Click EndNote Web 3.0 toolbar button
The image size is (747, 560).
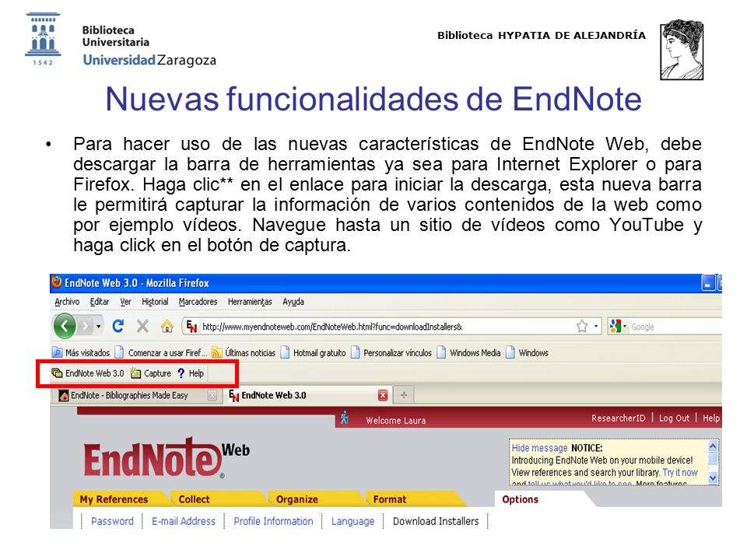coord(88,373)
